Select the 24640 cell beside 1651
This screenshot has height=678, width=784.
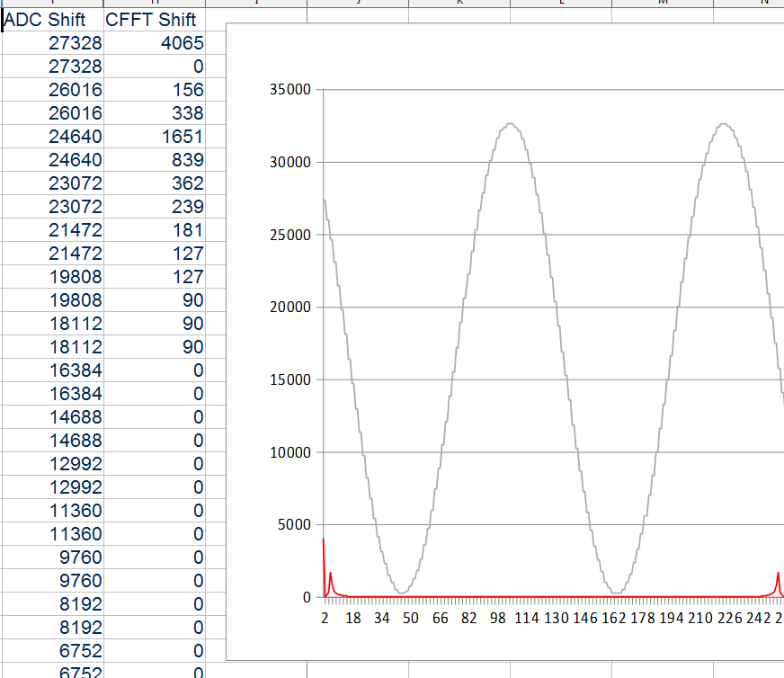click(x=52, y=137)
